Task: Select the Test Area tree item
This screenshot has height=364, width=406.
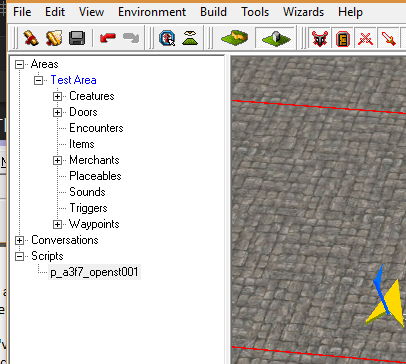Action: click(x=73, y=80)
